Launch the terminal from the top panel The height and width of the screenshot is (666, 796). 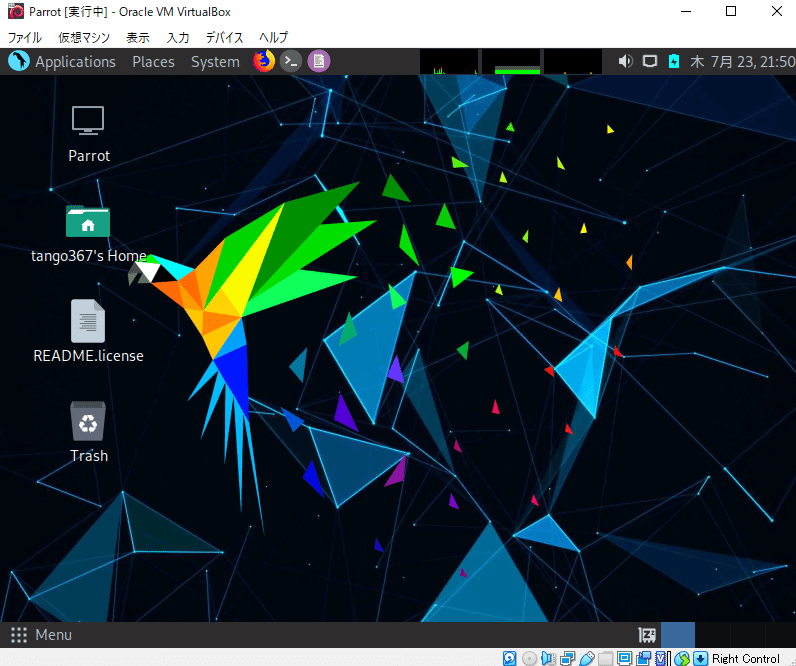291,61
